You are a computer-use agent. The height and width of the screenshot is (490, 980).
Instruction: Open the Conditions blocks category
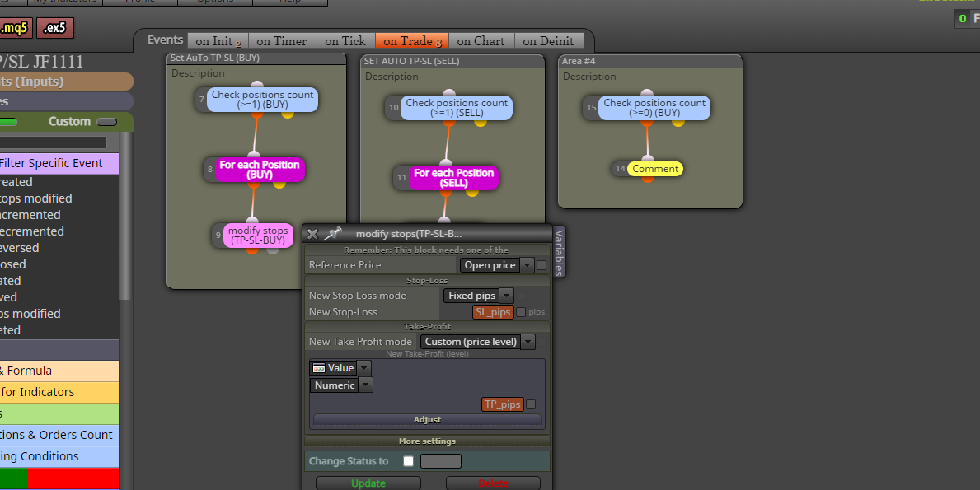(59, 456)
